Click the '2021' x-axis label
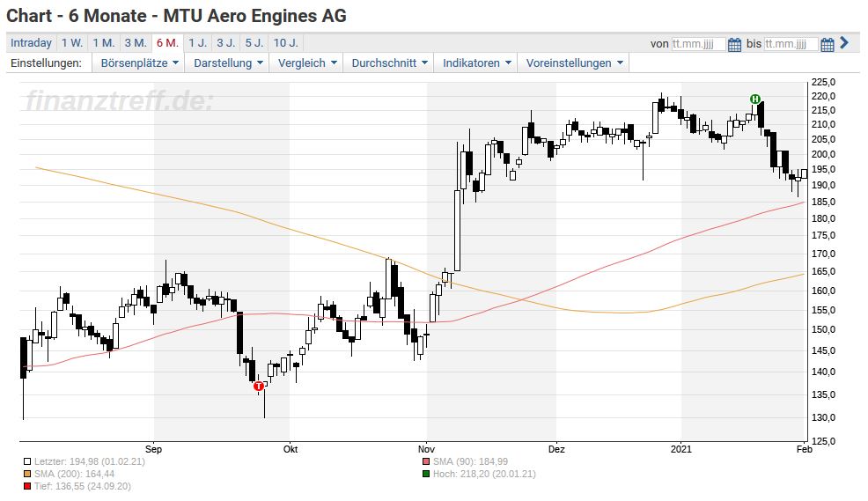This screenshot has width=868, height=501. pyautogui.click(x=680, y=449)
